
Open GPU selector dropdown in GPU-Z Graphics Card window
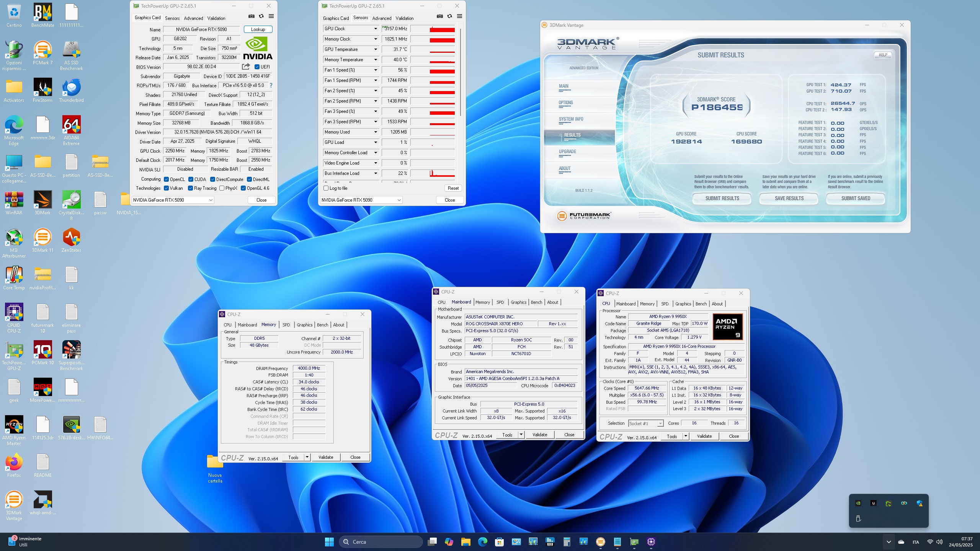tap(173, 200)
